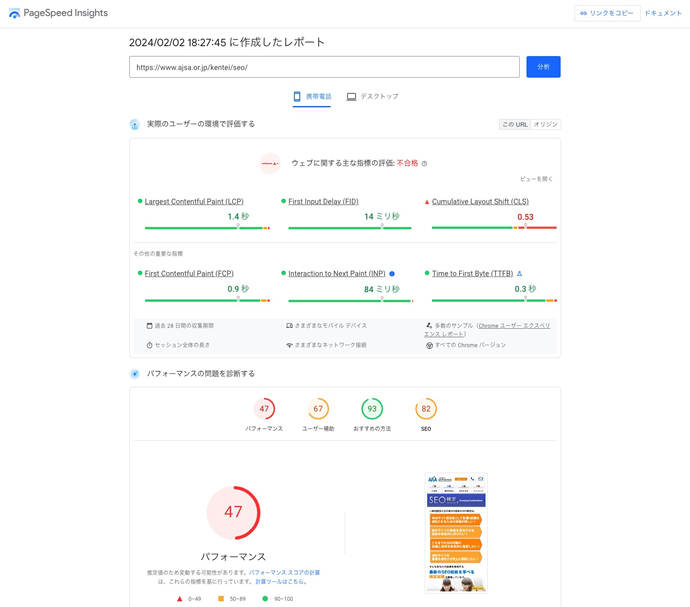Screen dimensions: 690x607
Task: Jump to the SEO score gauge 82
Action: (426, 409)
